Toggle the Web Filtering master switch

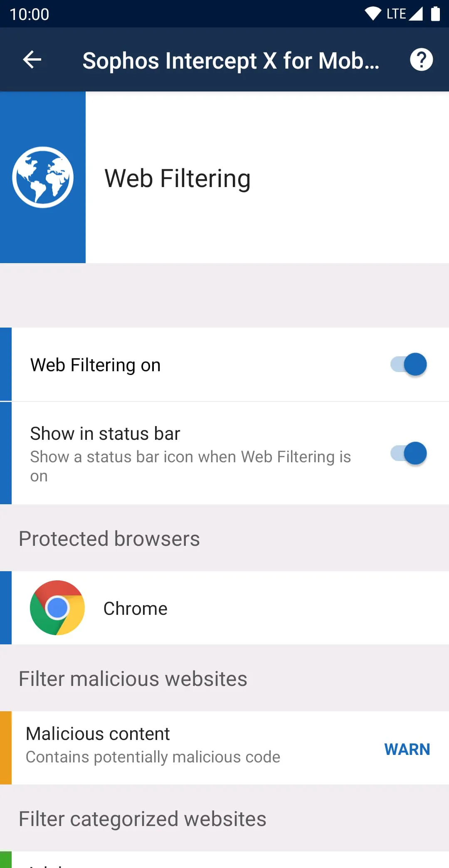408,364
